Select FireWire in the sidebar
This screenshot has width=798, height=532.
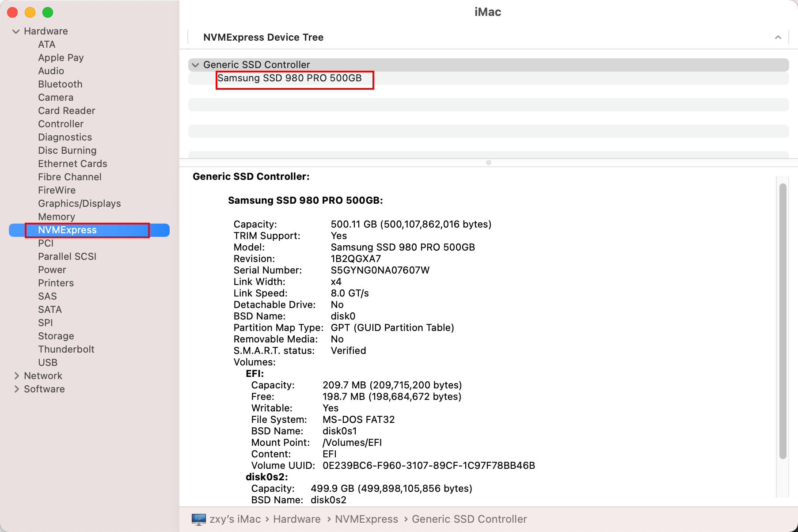click(57, 190)
